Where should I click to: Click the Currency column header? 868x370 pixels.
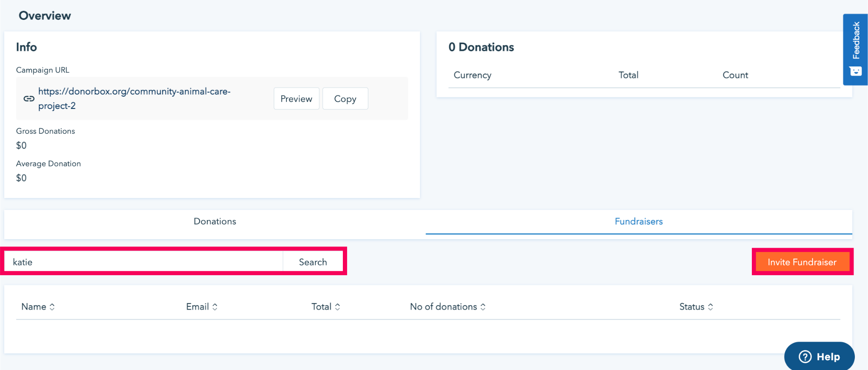[473, 75]
